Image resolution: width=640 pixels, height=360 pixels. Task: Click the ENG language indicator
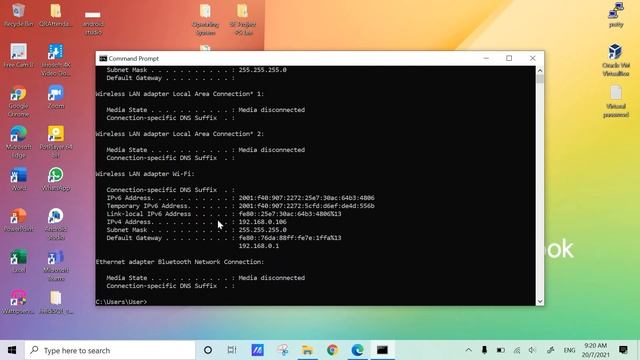569,350
